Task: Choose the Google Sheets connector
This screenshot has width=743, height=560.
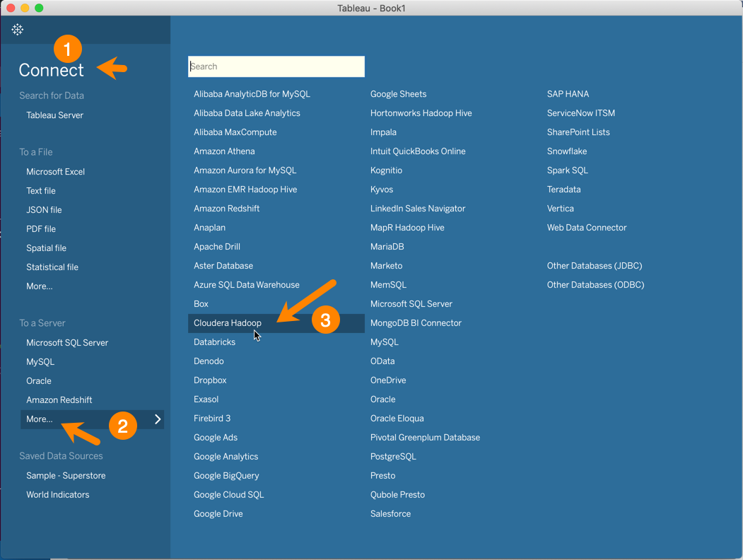Action: 398,93
